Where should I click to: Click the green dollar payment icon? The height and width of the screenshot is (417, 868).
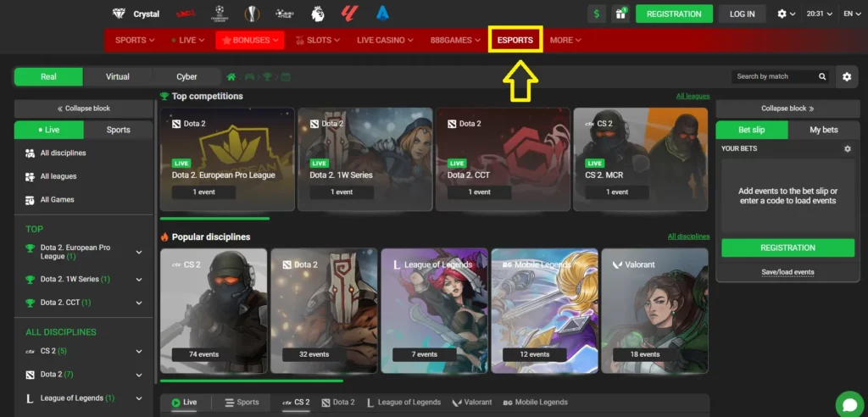597,14
